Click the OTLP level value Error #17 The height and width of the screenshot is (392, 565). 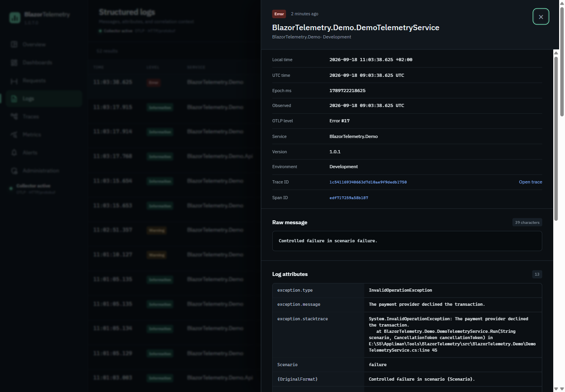pos(339,121)
